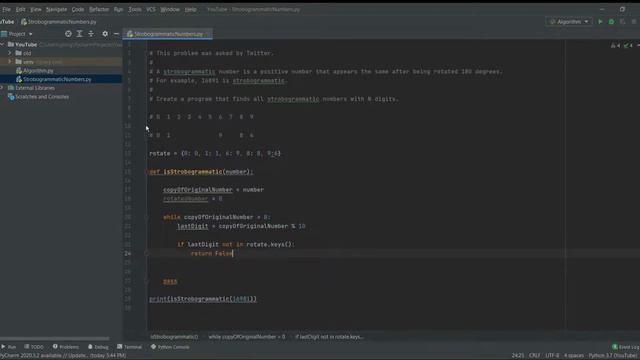
Task: Click the Python 3.7 interpreter indicator
Action: pyautogui.click(x=614, y=356)
